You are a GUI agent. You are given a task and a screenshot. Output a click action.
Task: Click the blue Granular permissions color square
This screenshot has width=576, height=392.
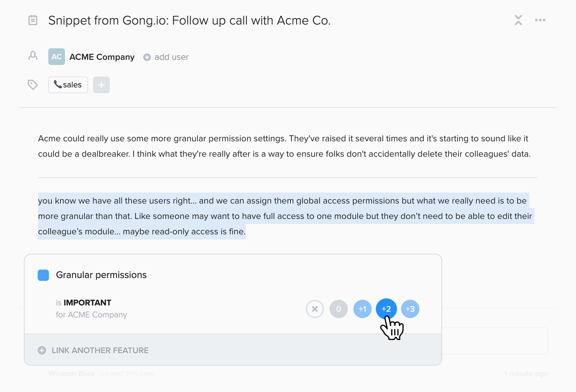click(43, 275)
